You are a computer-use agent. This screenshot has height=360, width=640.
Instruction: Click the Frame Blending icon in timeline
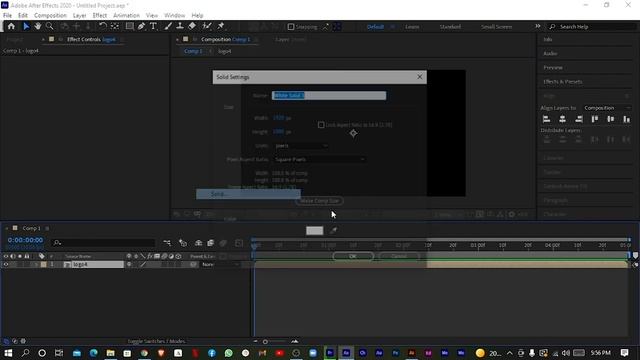(211, 243)
